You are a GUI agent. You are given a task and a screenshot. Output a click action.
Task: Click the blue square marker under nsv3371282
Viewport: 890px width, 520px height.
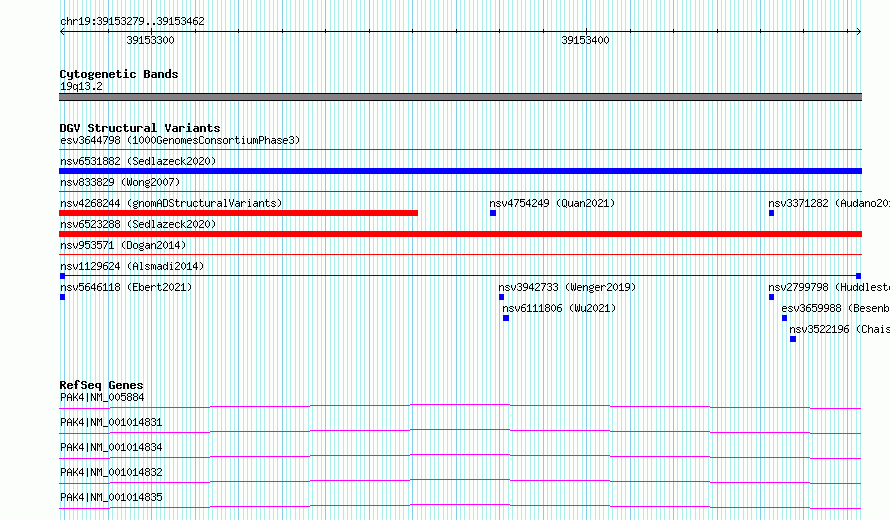pyautogui.click(x=771, y=213)
